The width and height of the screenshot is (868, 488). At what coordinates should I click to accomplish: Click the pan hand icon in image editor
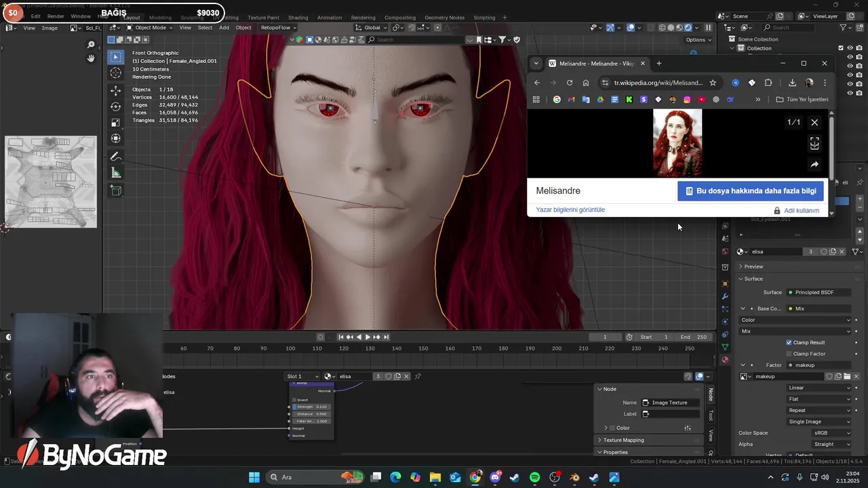point(91,59)
